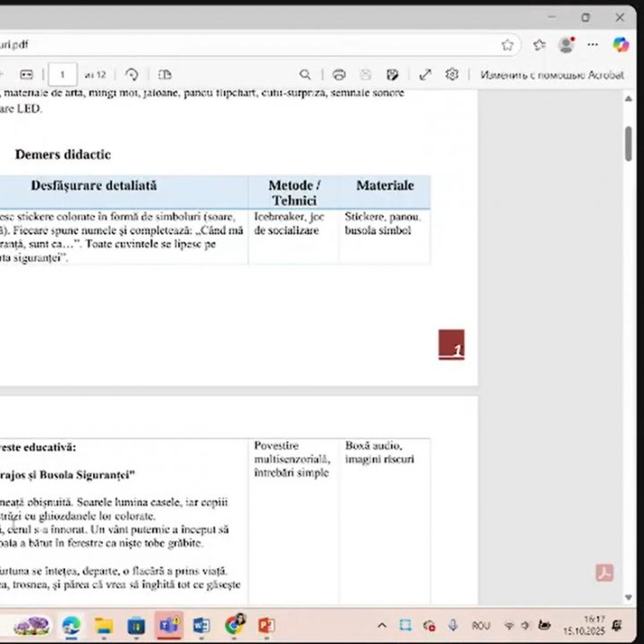Click the fit-to-width page icon
Image resolution: width=644 pixels, height=644 pixels.
coord(27,75)
